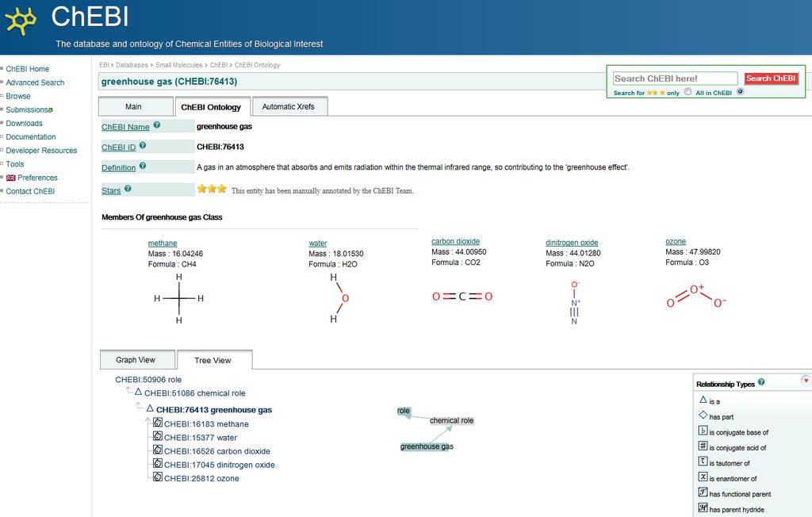
Task: Click the Databases breadcrumb link
Action: tap(132, 65)
